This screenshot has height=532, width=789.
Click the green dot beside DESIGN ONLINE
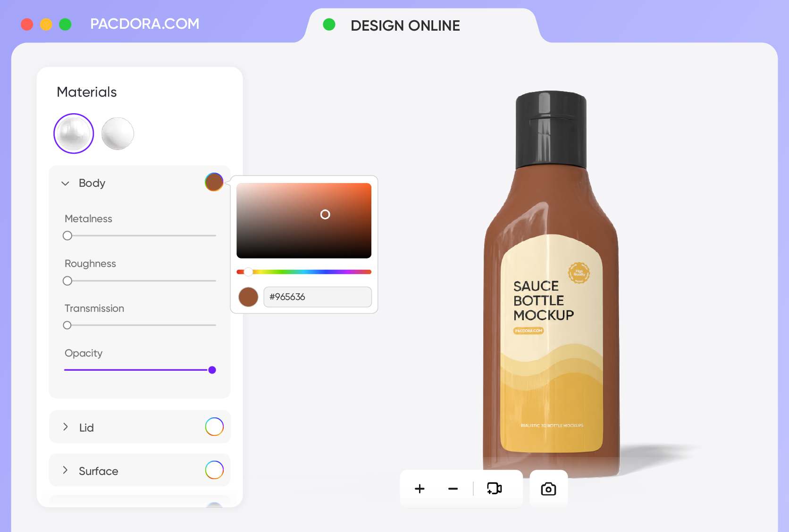click(328, 25)
